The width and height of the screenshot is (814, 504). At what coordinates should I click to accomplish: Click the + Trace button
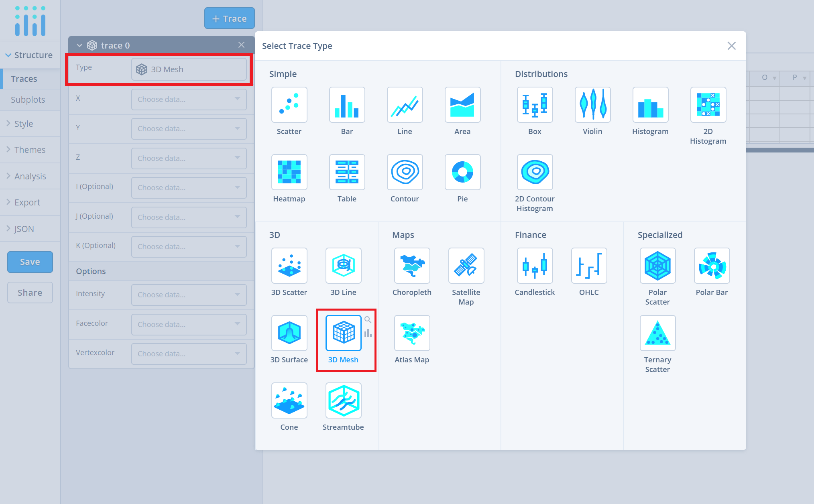[229, 18]
